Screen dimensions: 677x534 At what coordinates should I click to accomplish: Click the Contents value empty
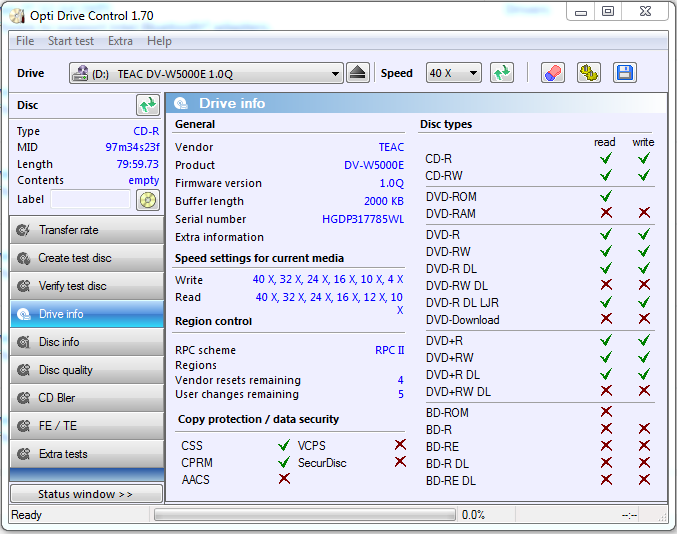pyautogui.click(x=144, y=180)
